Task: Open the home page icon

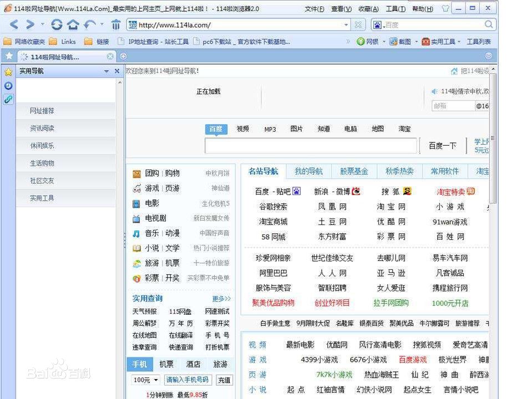Action: pos(73,24)
